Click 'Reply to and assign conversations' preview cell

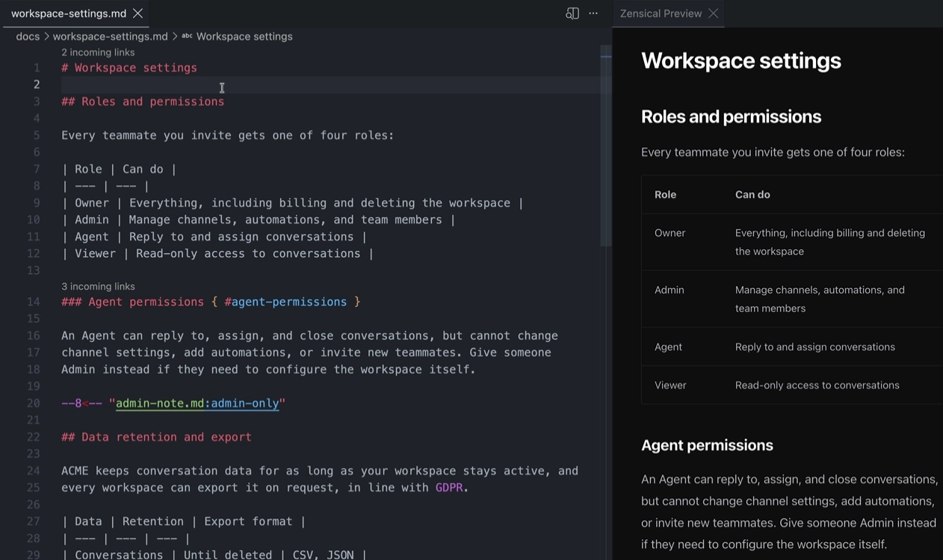(815, 346)
